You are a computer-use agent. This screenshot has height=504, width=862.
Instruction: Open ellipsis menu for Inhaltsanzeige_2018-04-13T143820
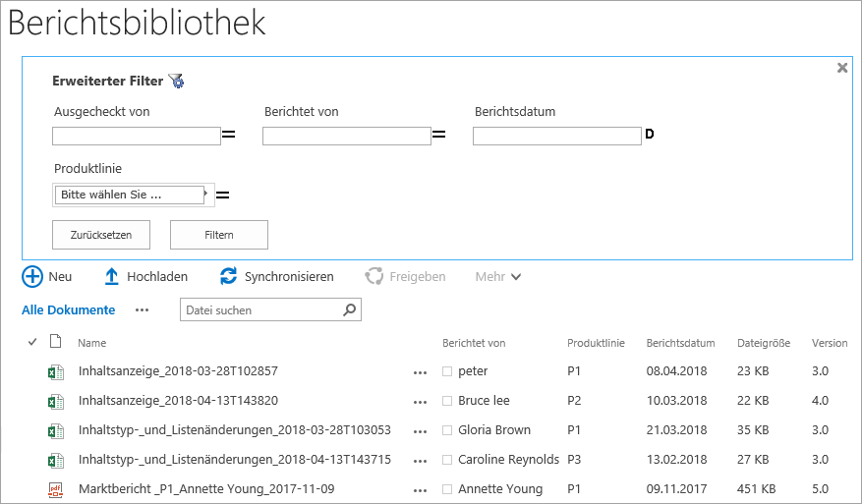pos(420,403)
